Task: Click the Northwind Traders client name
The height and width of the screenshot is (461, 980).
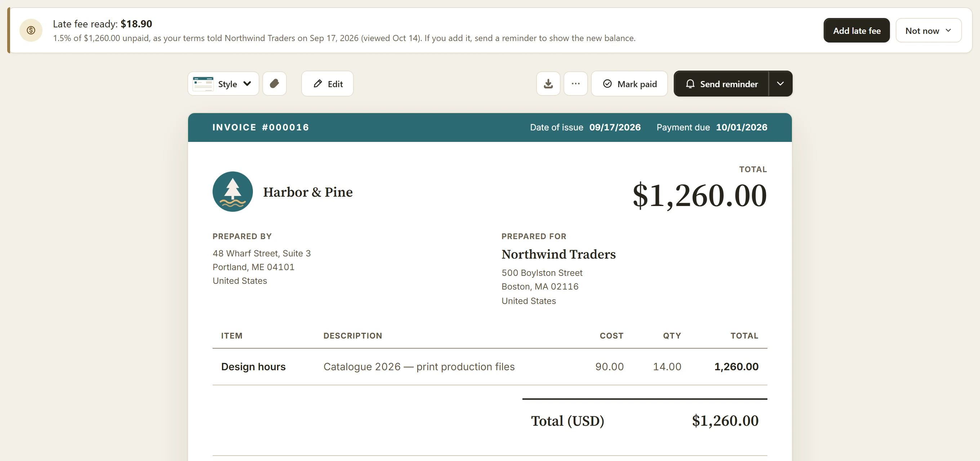Action: click(558, 254)
